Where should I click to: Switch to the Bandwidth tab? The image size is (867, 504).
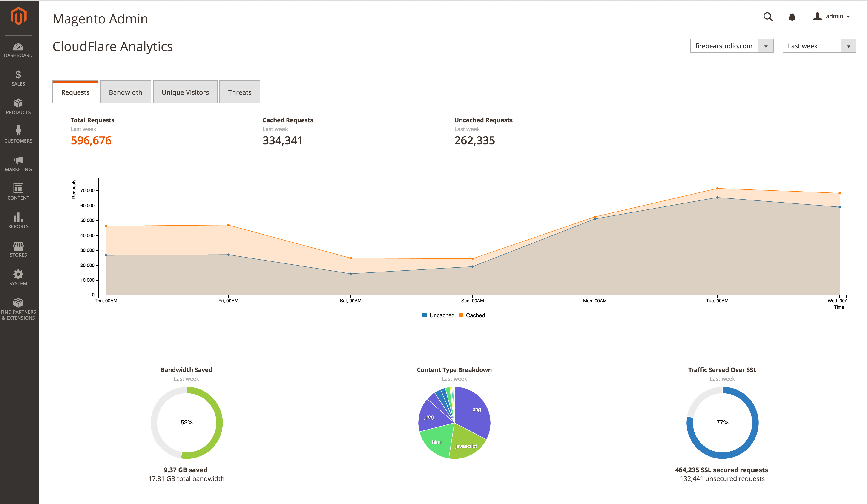point(126,92)
